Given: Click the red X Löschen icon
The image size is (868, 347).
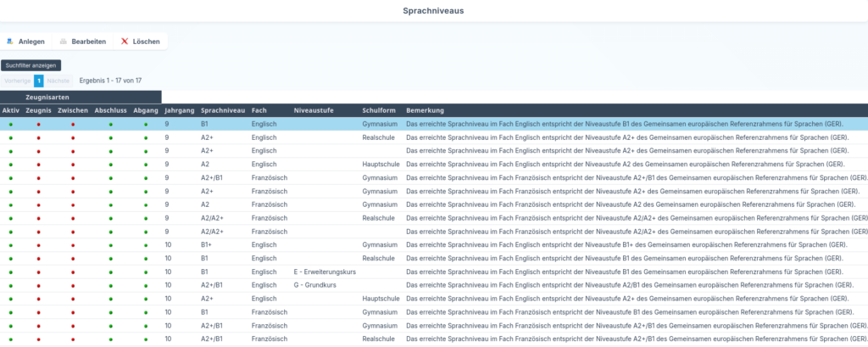Looking at the screenshot, I should (x=125, y=41).
